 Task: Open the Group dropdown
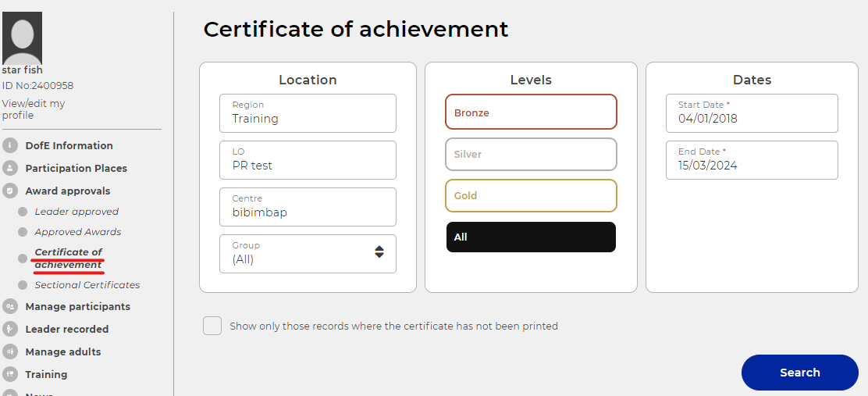pyautogui.click(x=308, y=253)
